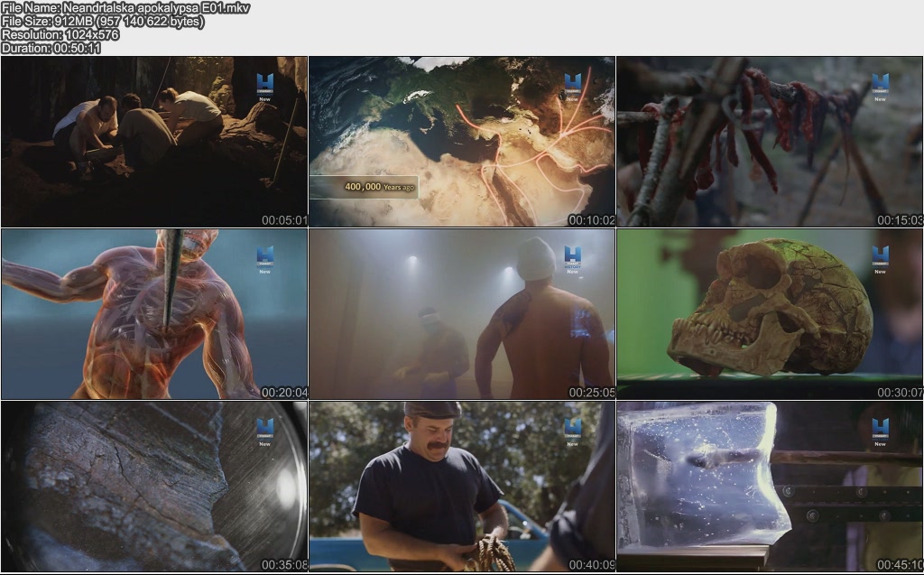
Task: Click the Duration 00:50:11 text
Action: [x=51, y=48]
